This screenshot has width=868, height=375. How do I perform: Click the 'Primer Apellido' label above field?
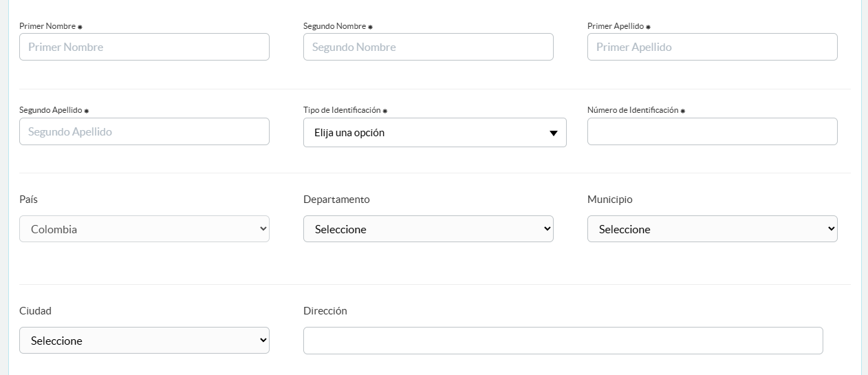(616, 26)
